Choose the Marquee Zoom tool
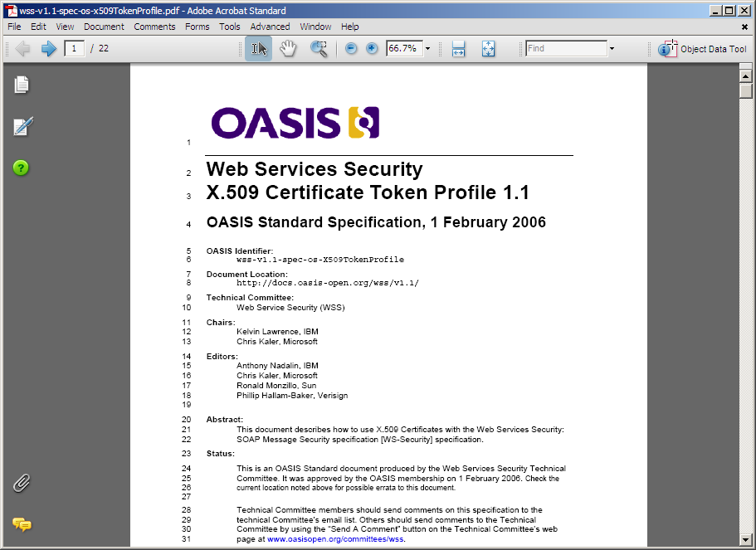This screenshot has height=550, width=756. (x=319, y=48)
